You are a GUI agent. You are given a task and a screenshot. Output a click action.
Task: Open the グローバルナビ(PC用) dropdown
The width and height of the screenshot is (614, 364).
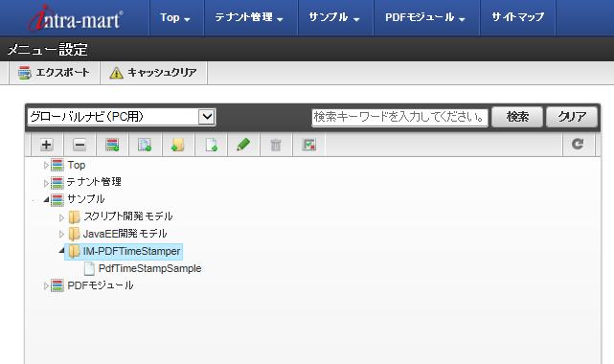[x=122, y=117]
